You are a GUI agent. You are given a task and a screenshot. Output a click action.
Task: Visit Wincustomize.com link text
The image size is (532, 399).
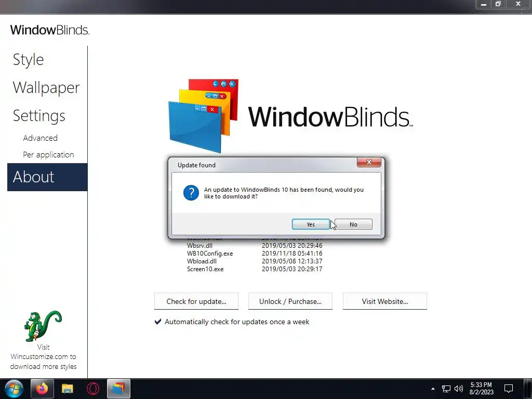pyautogui.click(x=43, y=357)
